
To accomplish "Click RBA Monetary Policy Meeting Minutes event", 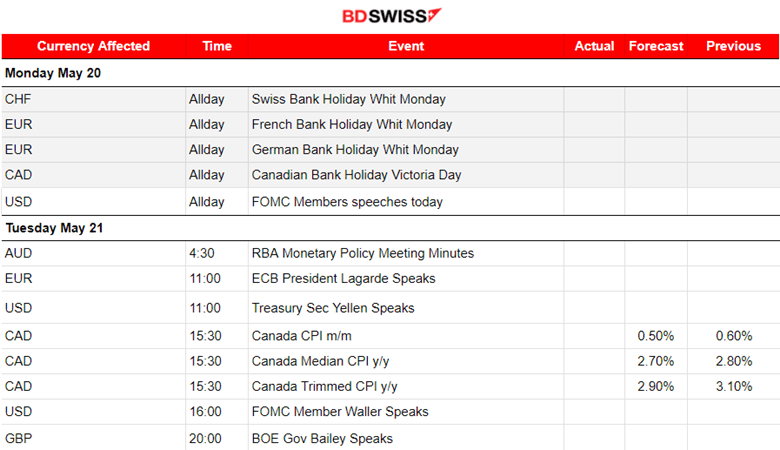I will 363,253.
